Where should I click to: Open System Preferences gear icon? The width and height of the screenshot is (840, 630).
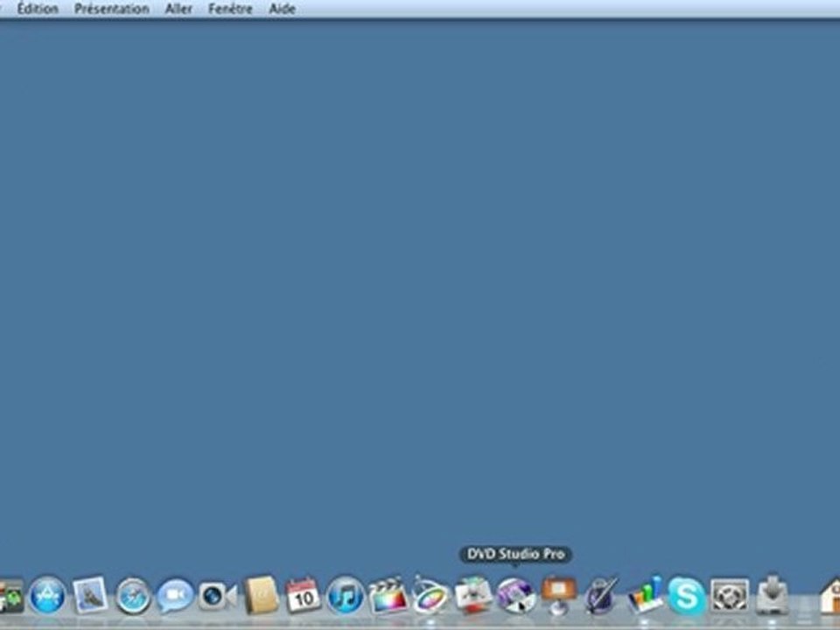(x=729, y=595)
